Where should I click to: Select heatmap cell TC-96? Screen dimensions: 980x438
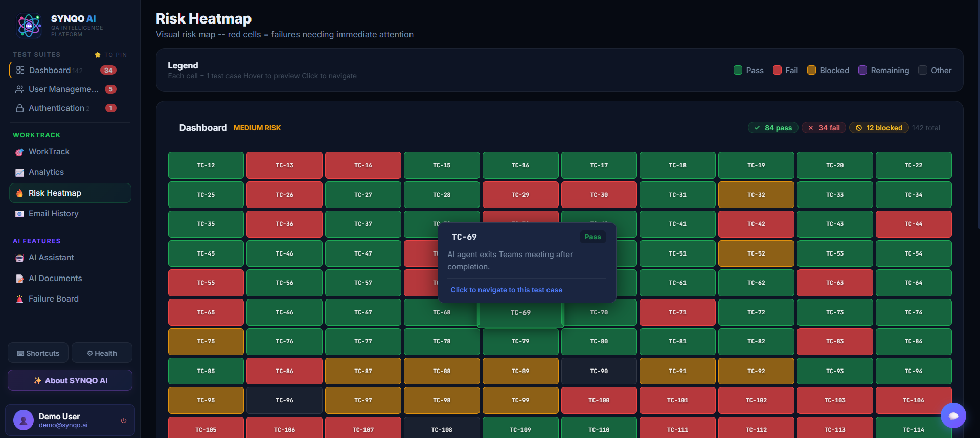point(284,400)
